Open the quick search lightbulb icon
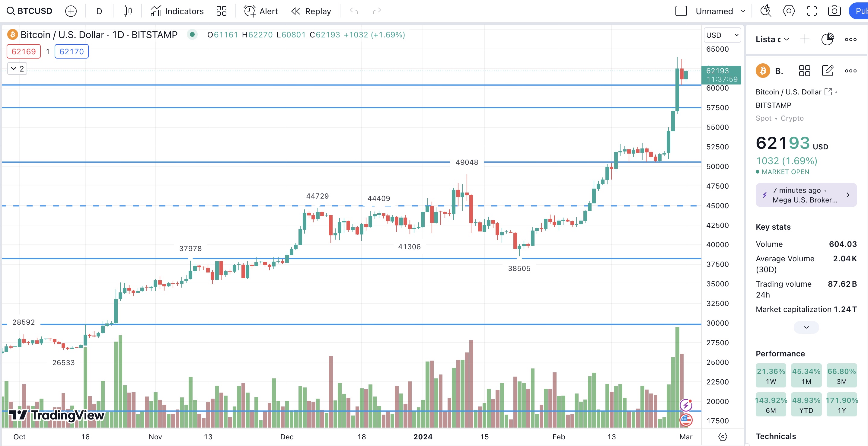 [x=766, y=11]
